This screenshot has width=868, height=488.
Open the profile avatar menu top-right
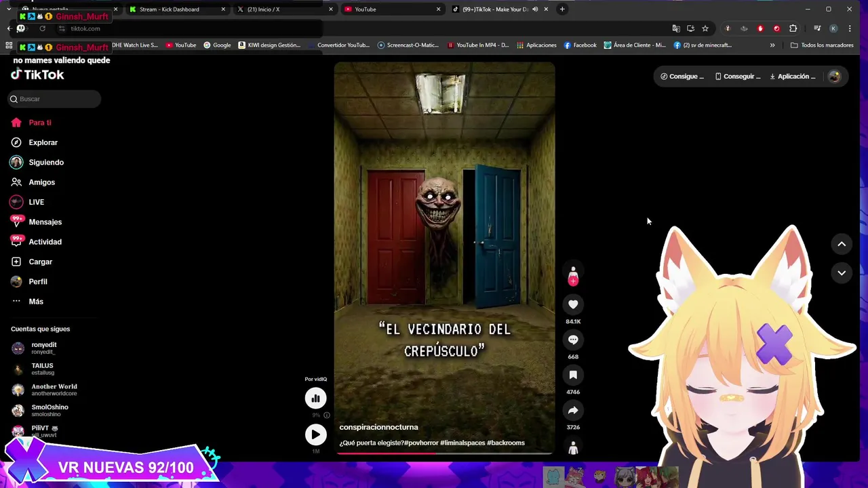tap(834, 77)
